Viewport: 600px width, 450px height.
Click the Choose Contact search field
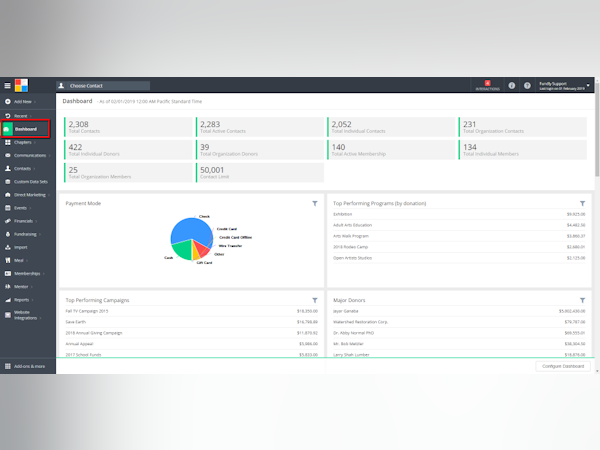pyautogui.click(x=103, y=86)
